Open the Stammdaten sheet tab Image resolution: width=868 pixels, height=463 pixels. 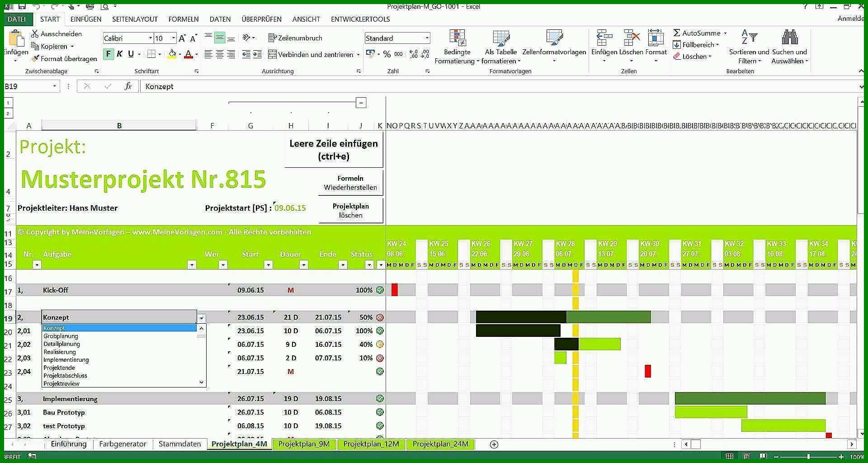tap(179, 444)
